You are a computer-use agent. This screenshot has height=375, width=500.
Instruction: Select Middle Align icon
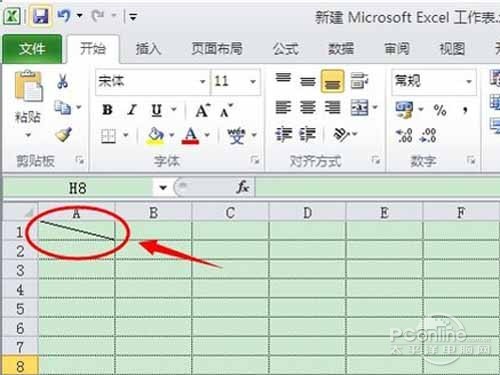coord(308,81)
